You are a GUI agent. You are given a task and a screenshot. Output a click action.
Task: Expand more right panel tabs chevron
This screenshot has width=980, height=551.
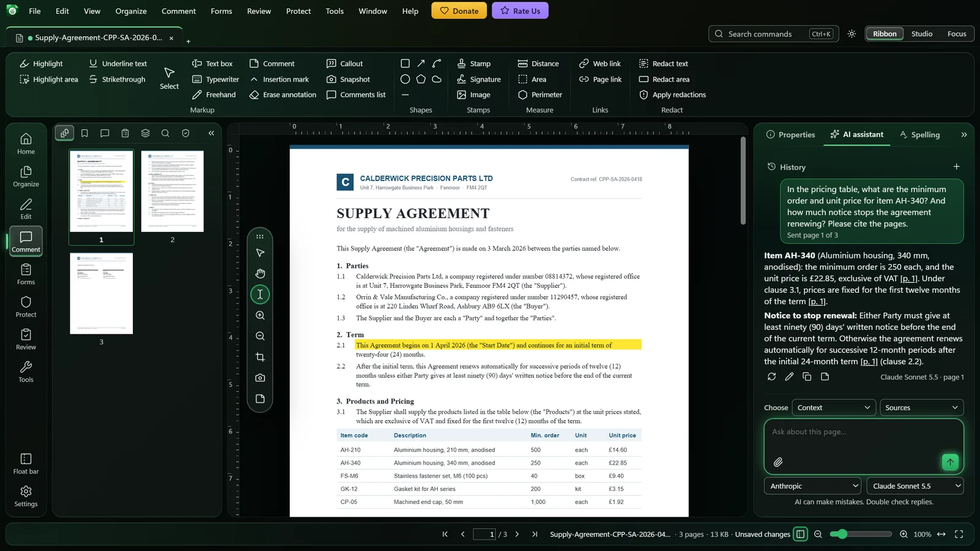[x=964, y=135]
